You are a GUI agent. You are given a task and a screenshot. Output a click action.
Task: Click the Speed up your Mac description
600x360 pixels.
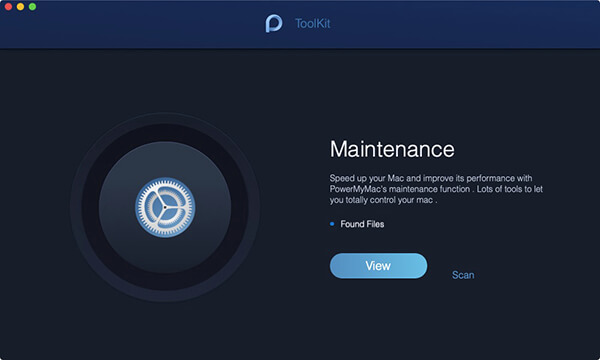pos(436,189)
